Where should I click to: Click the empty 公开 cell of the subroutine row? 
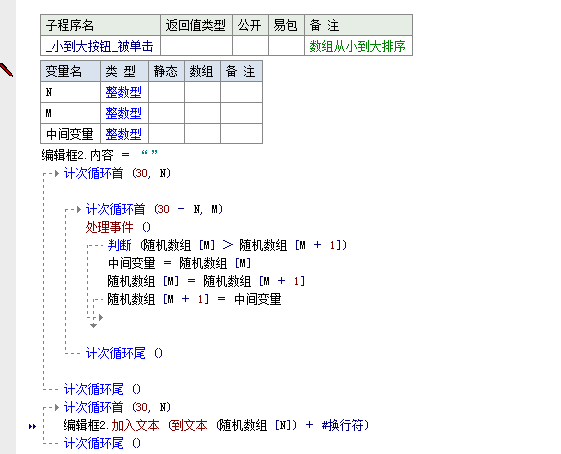pyautogui.click(x=250, y=46)
